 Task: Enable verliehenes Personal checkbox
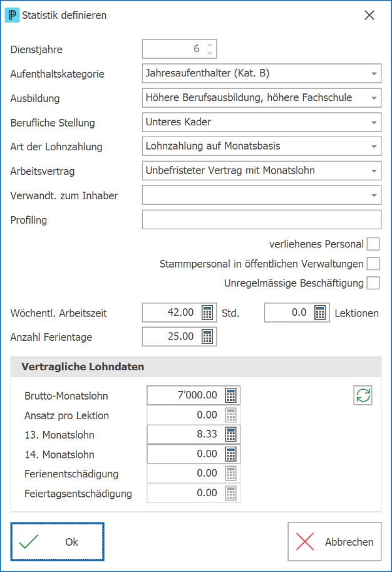point(373,244)
